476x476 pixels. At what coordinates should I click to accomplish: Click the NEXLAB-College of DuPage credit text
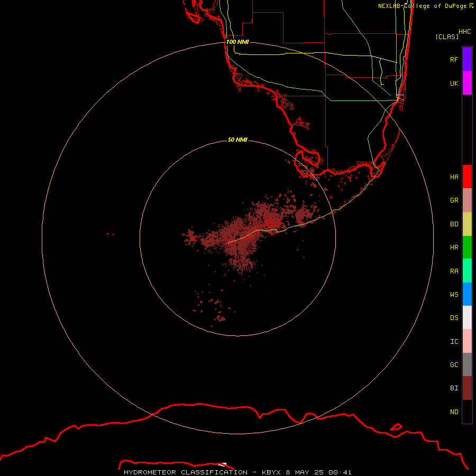click(422, 6)
